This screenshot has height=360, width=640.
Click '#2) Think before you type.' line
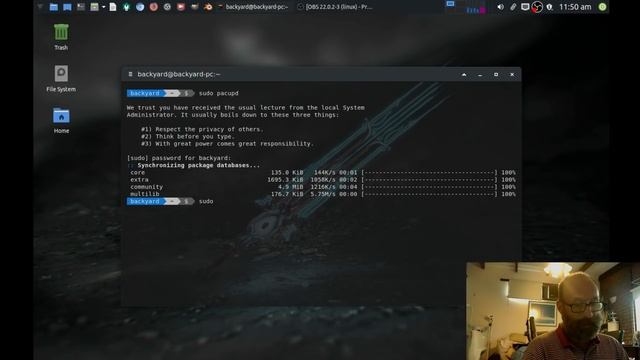pyautogui.click(x=188, y=137)
